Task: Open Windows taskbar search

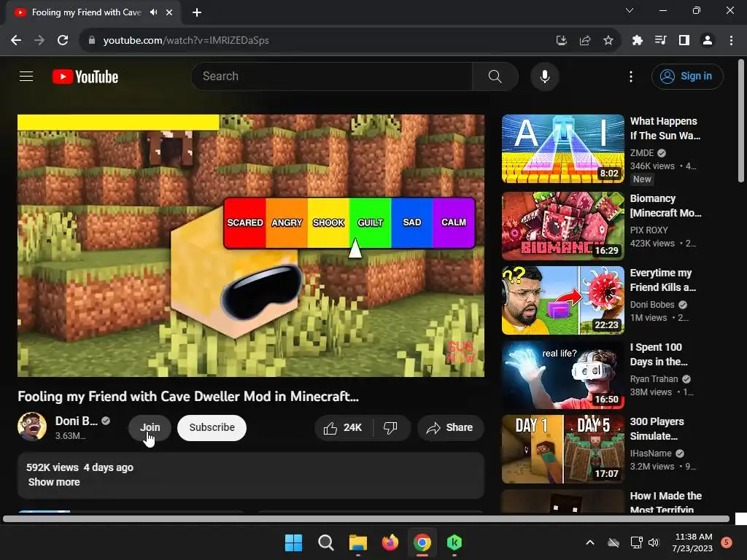Action: pos(326,542)
